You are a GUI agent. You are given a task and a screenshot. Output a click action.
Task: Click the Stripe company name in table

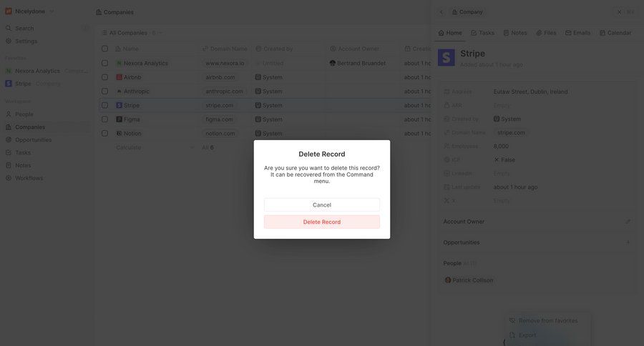point(132,106)
